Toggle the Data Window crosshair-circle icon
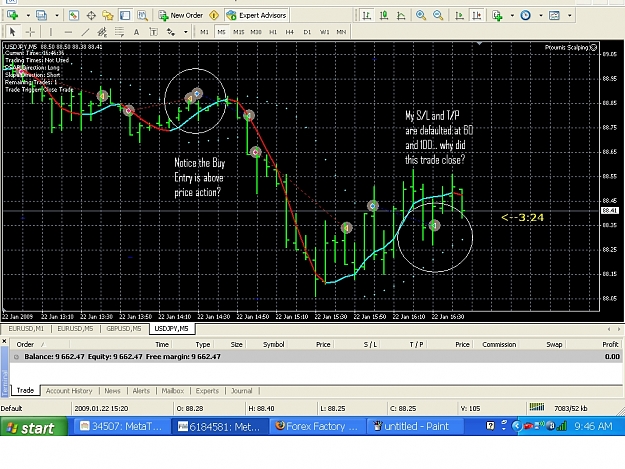 tap(91, 15)
